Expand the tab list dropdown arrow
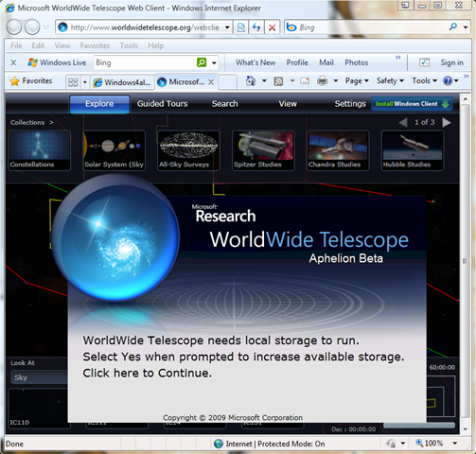Image resolution: width=476 pixels, height=454 pixels. [x=84, y=82]
